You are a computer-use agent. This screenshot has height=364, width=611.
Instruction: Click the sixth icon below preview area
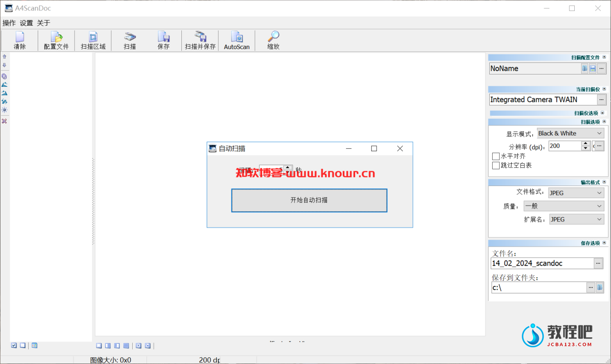click(147, 346)
